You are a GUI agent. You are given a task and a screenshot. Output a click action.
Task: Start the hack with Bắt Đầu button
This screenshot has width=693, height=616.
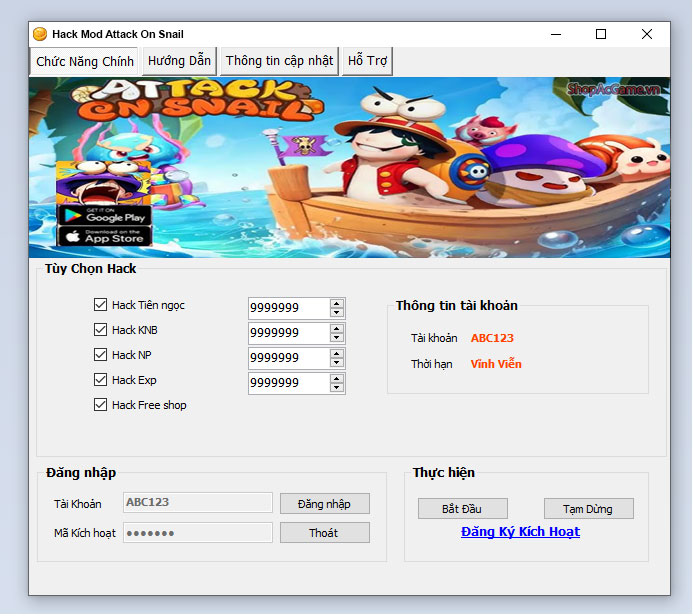point(463,509)
